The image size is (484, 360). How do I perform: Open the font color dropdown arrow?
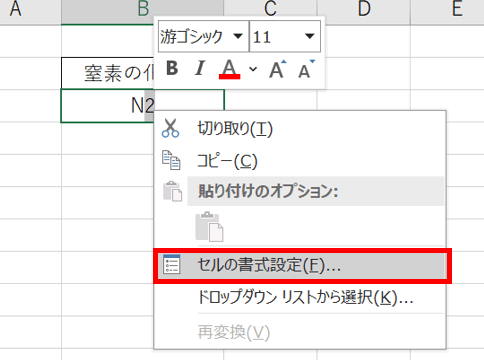point(253,69)
